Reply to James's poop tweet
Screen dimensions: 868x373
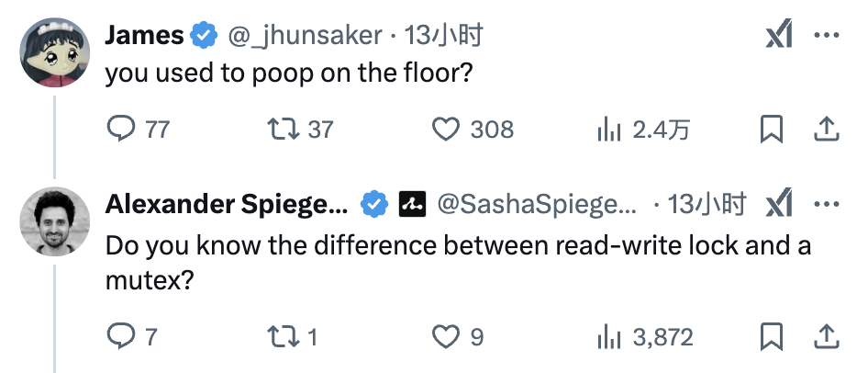pyautogui.click(x=122, y=130)
